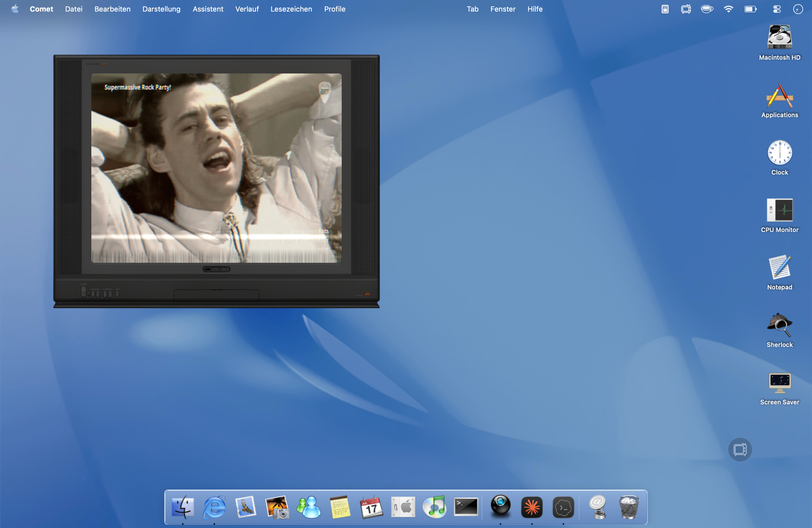Click the video playing on the TV screen

click(x=217, y=168)
